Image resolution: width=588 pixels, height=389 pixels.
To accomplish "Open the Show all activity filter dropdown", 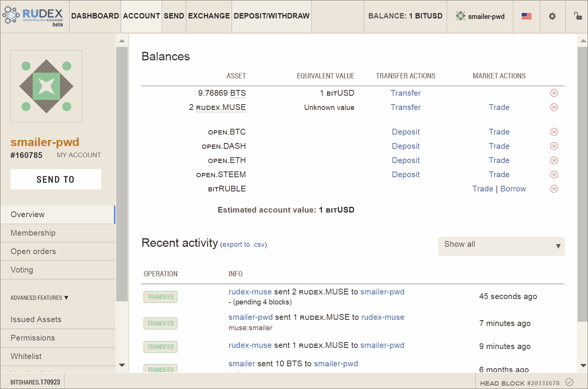I will pyautogui.click(x=501, y=246).
